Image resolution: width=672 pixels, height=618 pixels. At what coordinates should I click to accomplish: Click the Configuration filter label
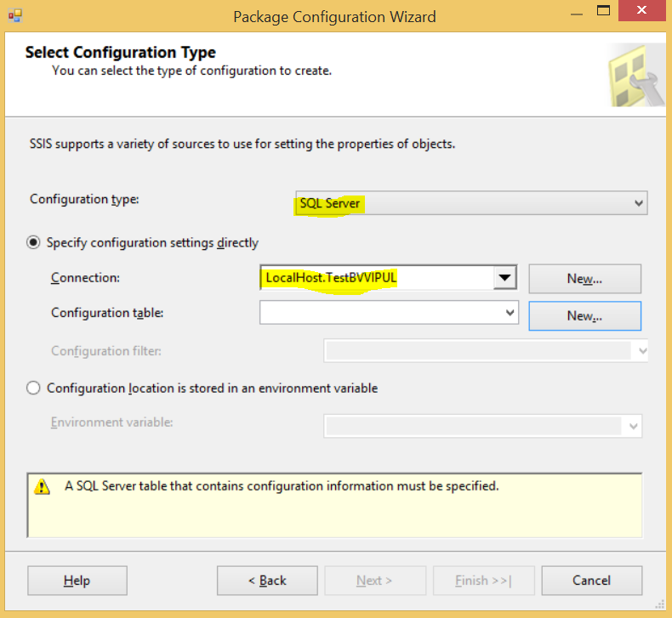tap(106, 351)
